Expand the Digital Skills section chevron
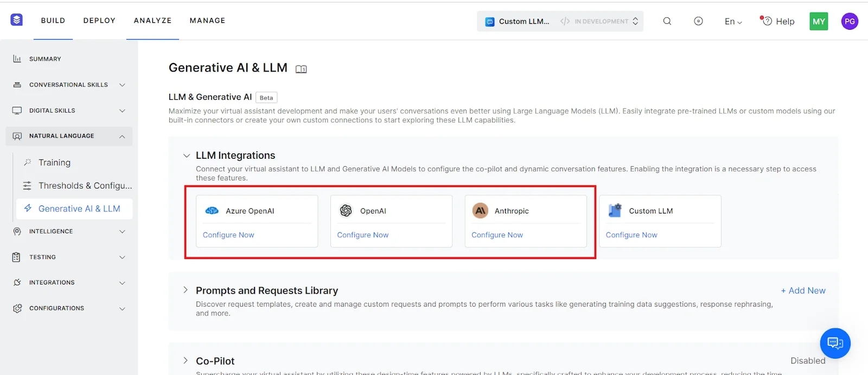This screenshot has width=868, height=375. pyautogui.click(x=122, y=111)
